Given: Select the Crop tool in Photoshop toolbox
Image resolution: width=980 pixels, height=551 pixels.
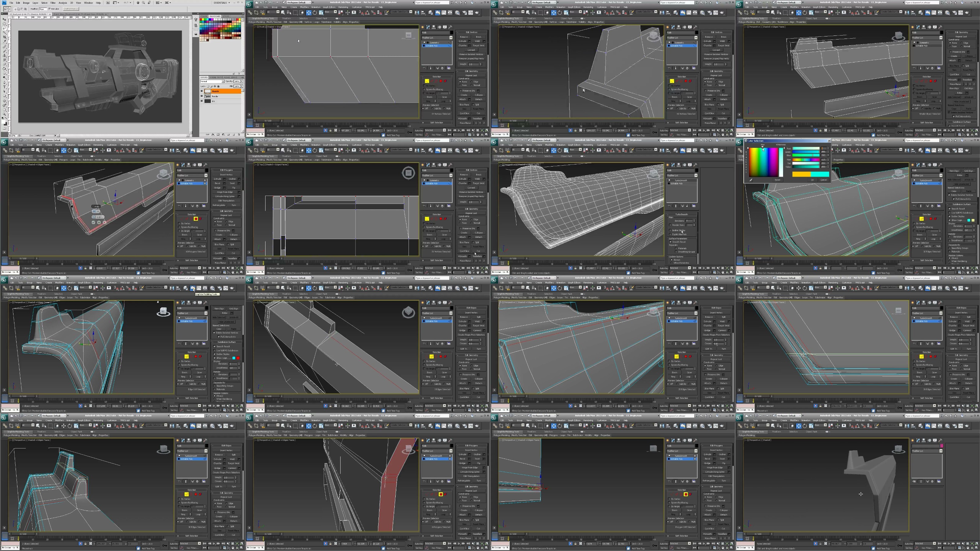Looking at the screenshot, I should pyautogui.click(x=5, y=37).
